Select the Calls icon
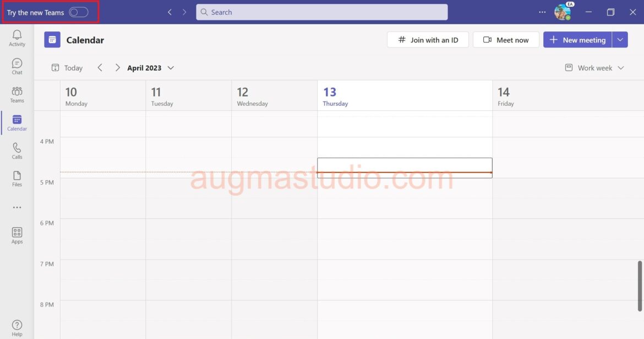Screen dimensions: 644x339 tap(17, 150)
